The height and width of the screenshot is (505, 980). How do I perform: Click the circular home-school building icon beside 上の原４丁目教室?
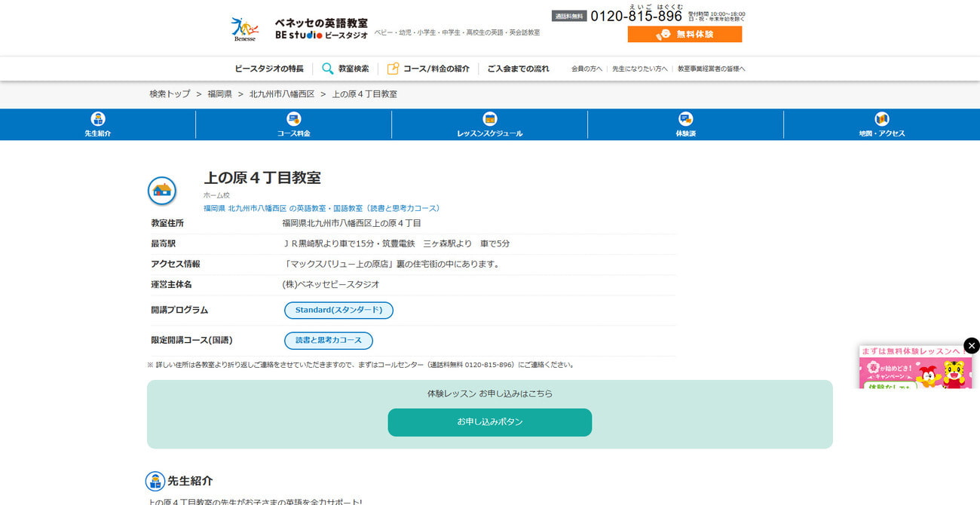[162, 191]
